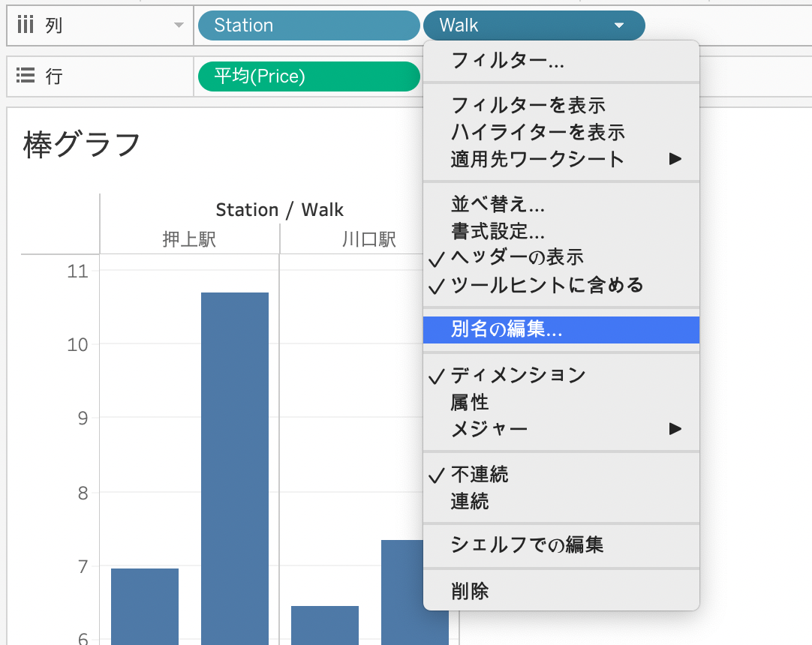Image resolution: width=812 pixels, height=645 pixels.
Task: Open the Walk pill dropdown caret
Action: coord(618,25)
